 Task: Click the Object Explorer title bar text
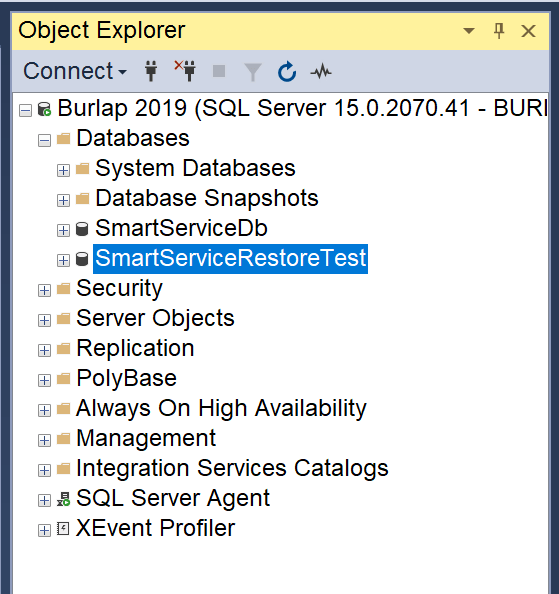(102, 30)
